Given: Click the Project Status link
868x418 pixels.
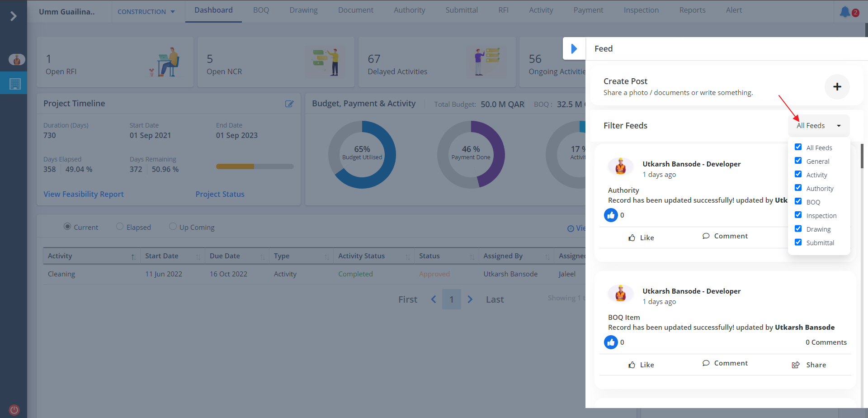Looking at the screenshot, I should click(220, 194).
